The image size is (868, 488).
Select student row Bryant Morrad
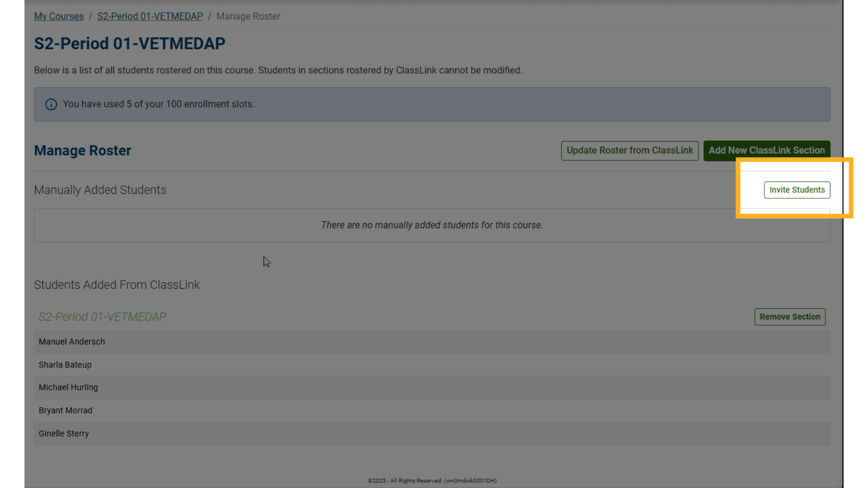coord(66,410)
